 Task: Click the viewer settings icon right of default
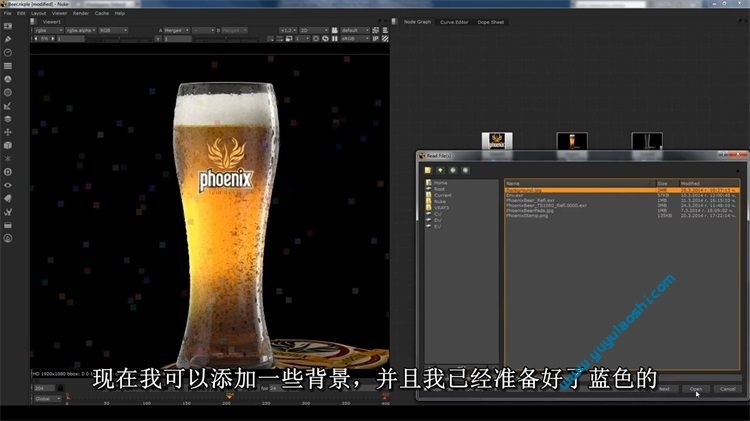[x=375, y=30]
